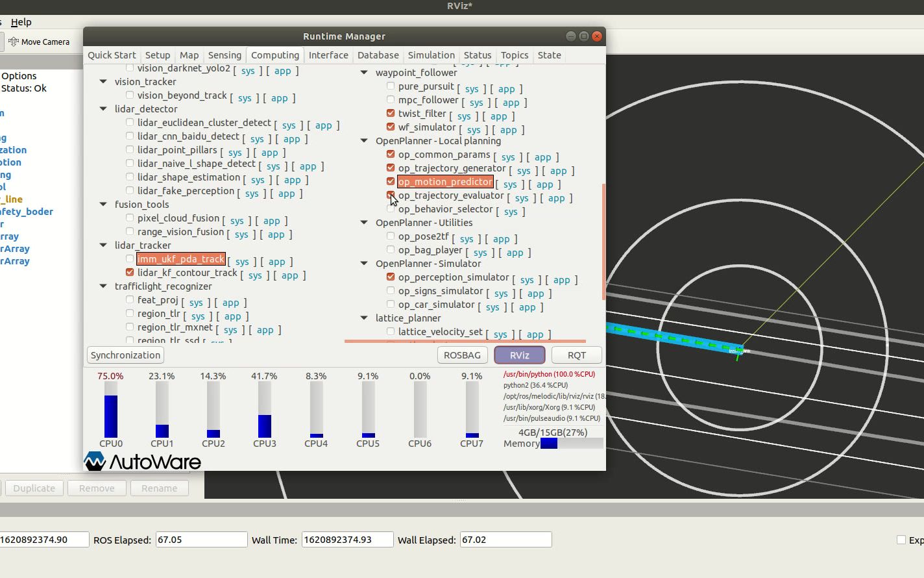Toggle op_perception_simulator checkbox

point(391,277)
